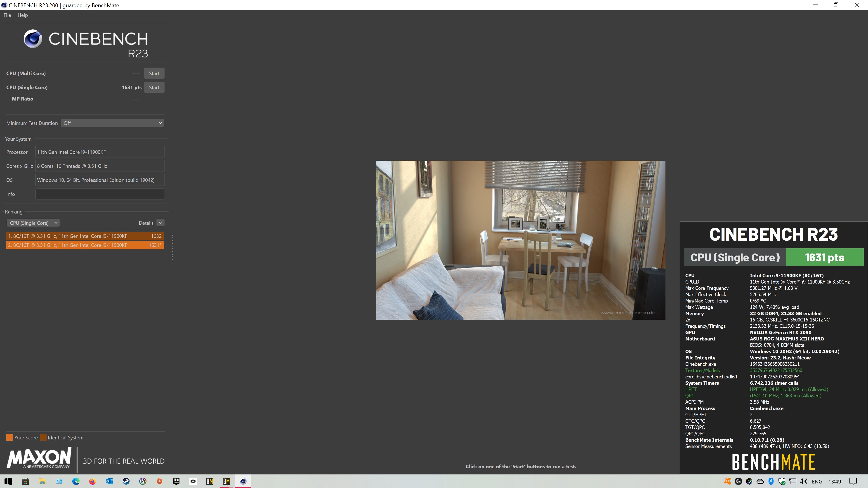Click the G.SKILL F4-3600C16-16GTZNC memory text

click(790, 320)
